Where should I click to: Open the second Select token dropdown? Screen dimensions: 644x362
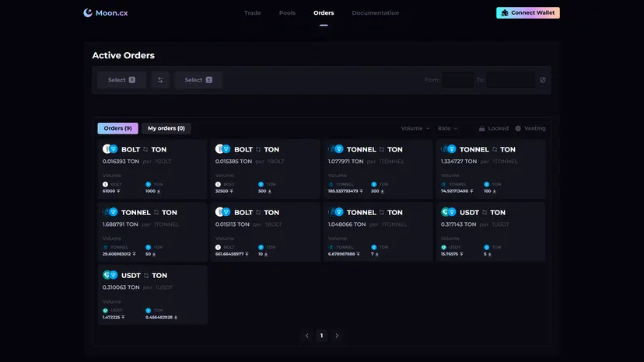pos(198,80)
